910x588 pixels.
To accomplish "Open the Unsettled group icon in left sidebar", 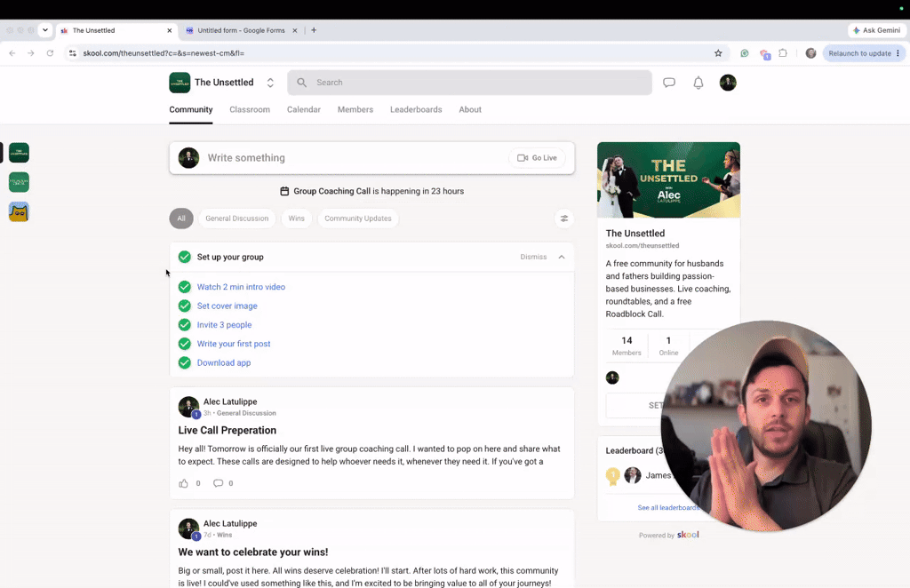I will coord(19,153).
